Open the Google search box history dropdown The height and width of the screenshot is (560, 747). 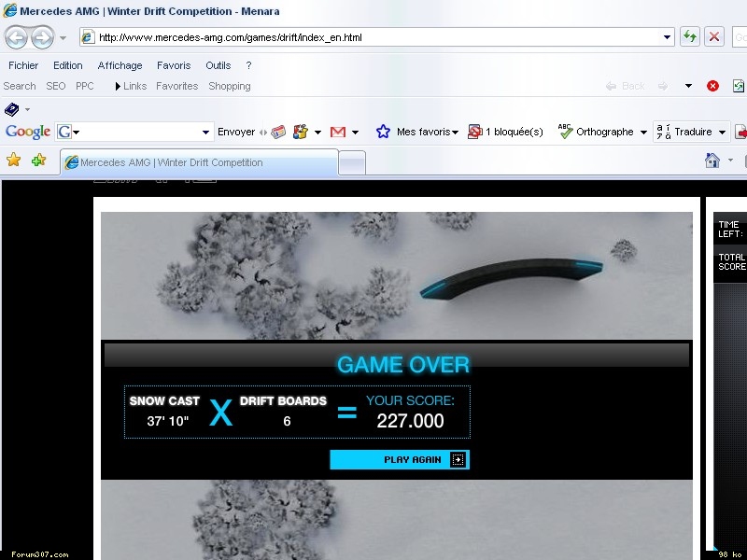206,133
